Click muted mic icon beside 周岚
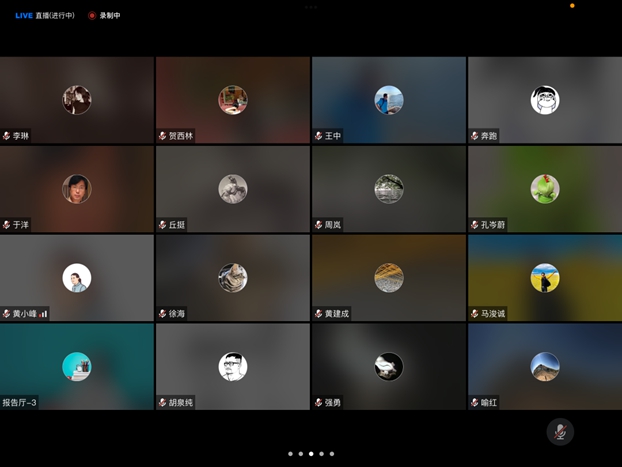This screenshot has height=467, width=622. point(319,225)
